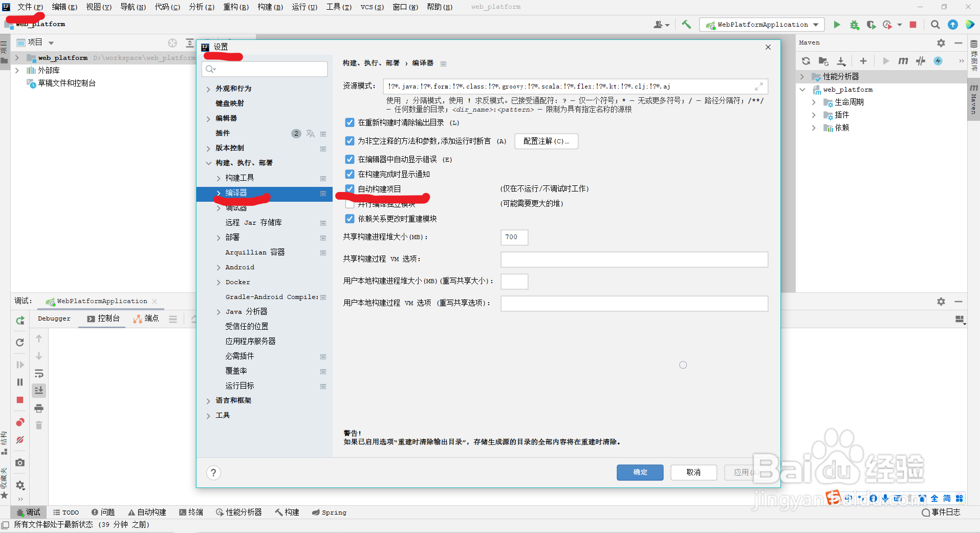Print console output with the printer icon
Viewport: 980px width, 533px height.
(x=38, y=408)
